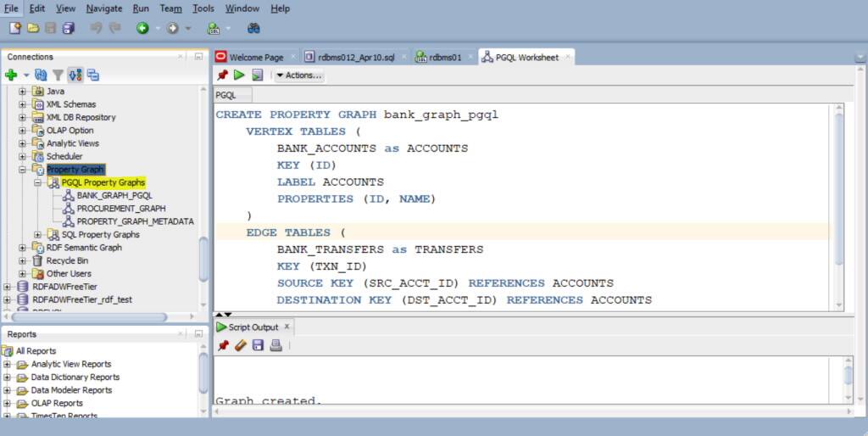
Task: Print the Script Output
Action: (275, 345)
